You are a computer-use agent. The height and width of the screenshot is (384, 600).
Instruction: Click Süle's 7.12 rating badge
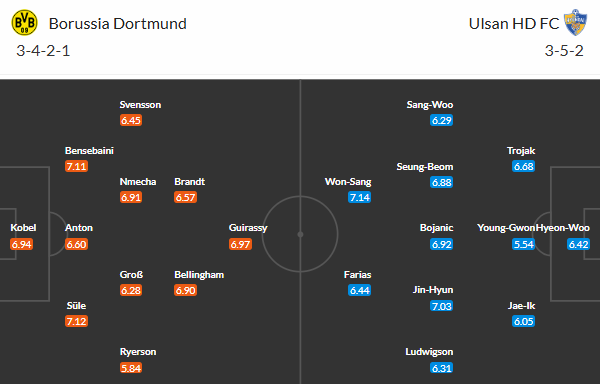pos(76,321)
